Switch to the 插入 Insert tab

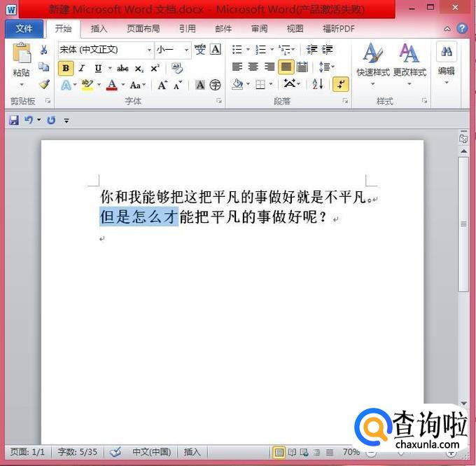[99, 29]
